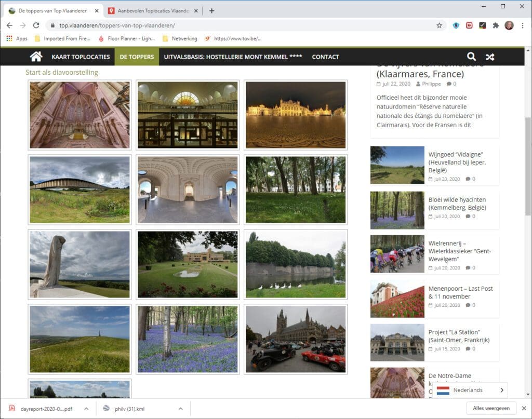
Task: Click the 'juli 22, 2020' post date
Action: [396, 84]
